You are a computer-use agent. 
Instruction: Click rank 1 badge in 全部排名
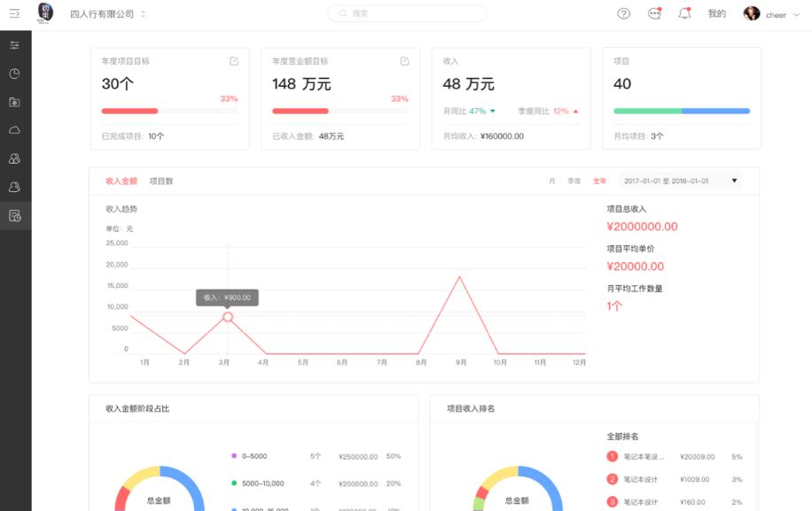tap(613, 456)
